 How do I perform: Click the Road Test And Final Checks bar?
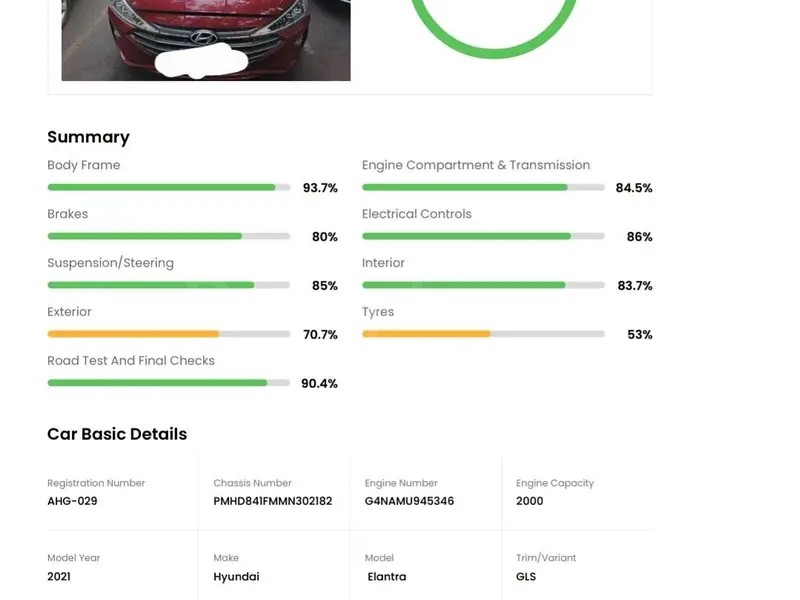click(x=168, y=383)
